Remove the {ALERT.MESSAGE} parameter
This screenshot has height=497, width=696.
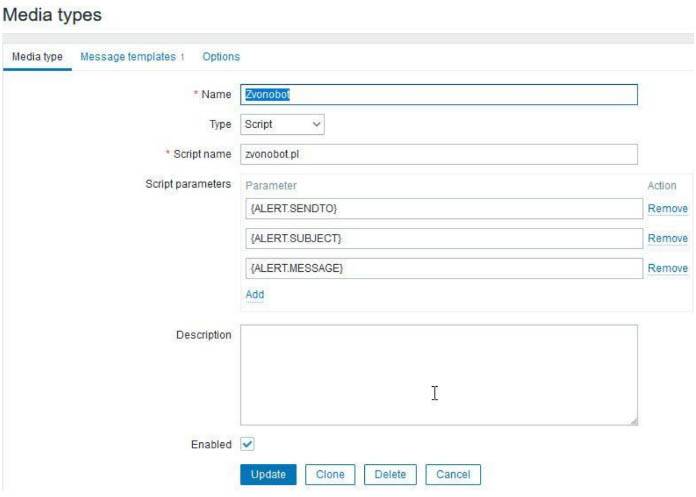tap(667, 269)
